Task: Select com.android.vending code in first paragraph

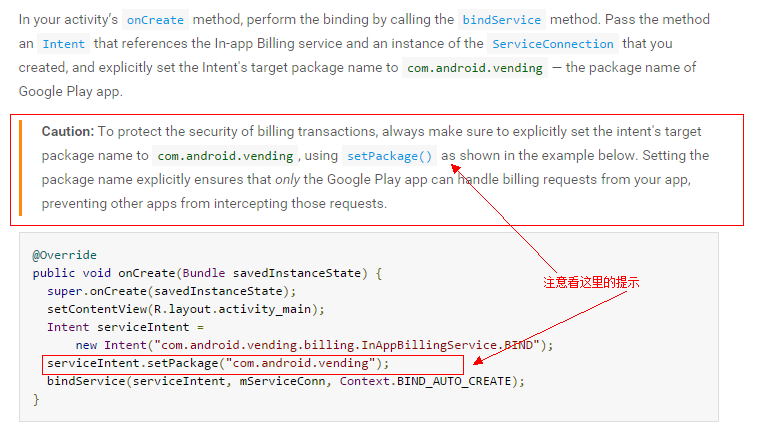Action: click(x=475, y=68)
